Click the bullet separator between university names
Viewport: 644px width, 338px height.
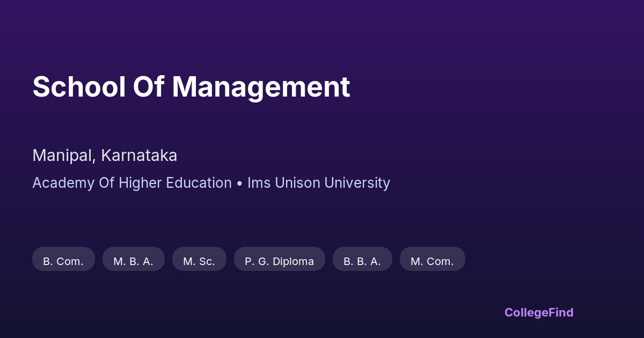[x=239, y=183]
